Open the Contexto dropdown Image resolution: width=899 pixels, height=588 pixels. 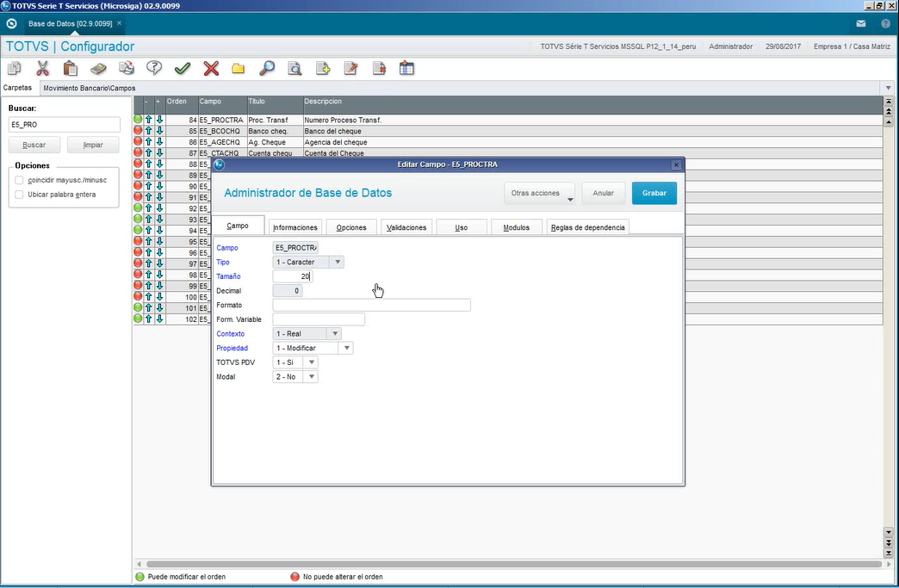tap(335, 333)
